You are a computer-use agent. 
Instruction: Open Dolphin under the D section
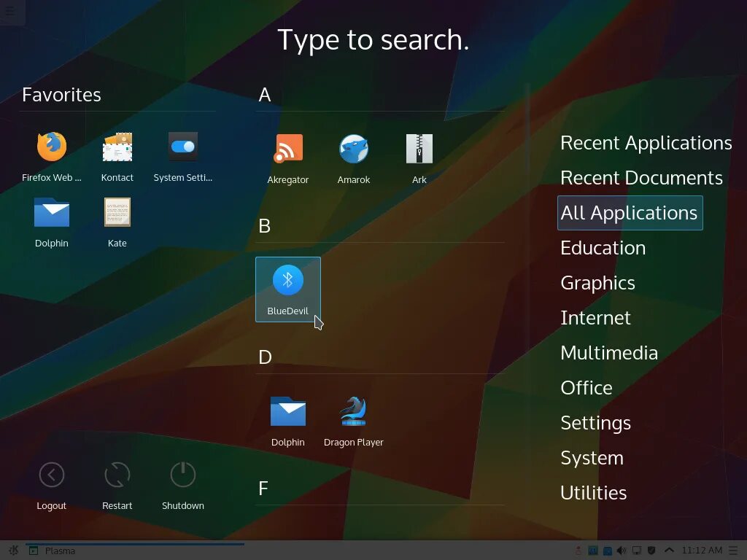pyautogui.click(x=287, y=421)
